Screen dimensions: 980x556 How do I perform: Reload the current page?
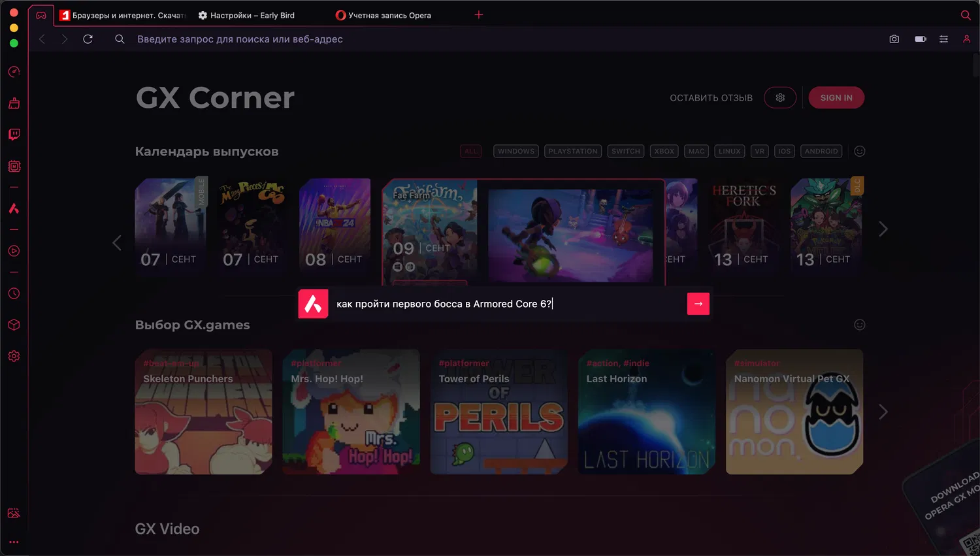[88, 39]
